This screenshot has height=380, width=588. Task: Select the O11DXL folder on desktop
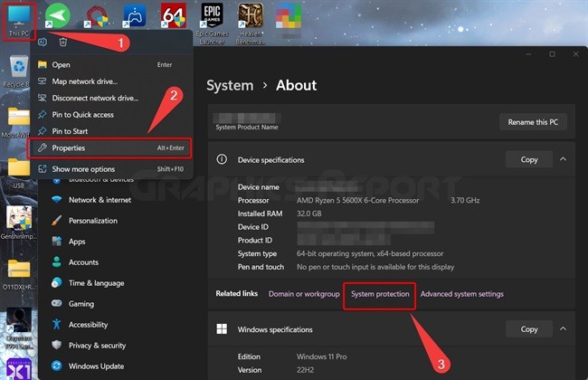(x=18, y=274)
